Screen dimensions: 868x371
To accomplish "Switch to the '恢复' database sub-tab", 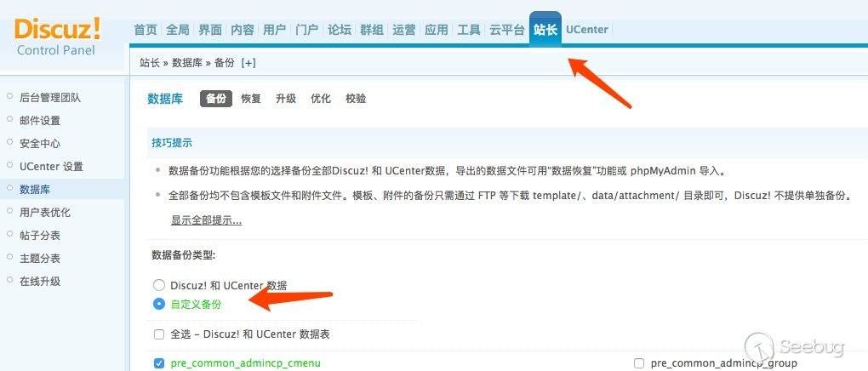I will 251,99.
